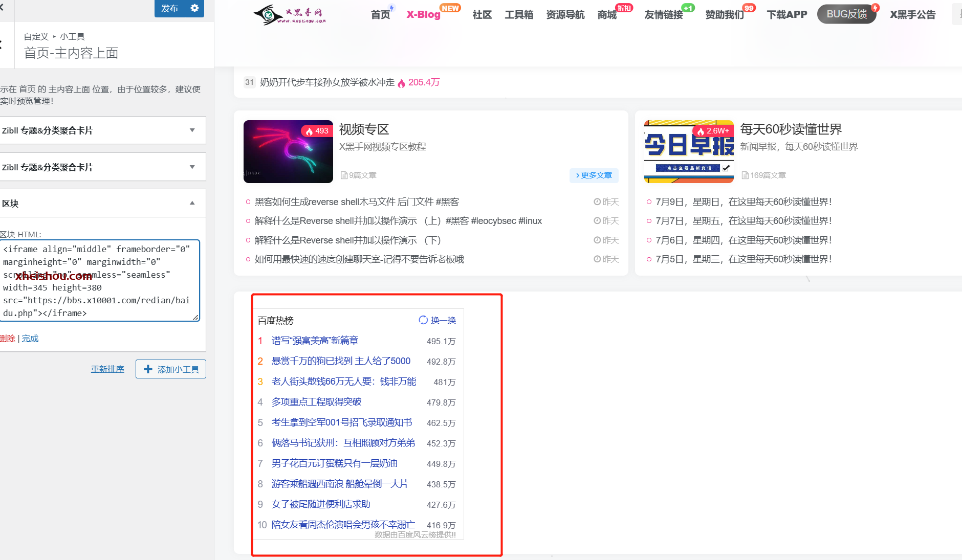Click the 换一换 refresh icon
Viewport: 962px width, 560px height.
(423, 320)
